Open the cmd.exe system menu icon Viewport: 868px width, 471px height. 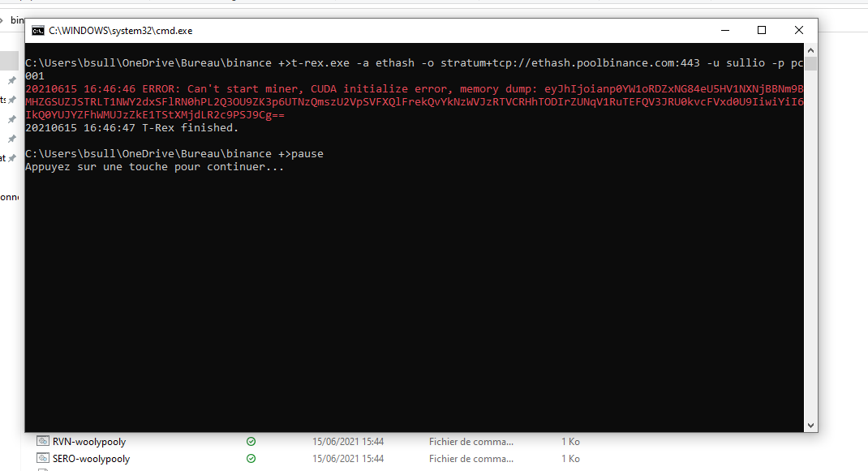click(x=38, y=31)
